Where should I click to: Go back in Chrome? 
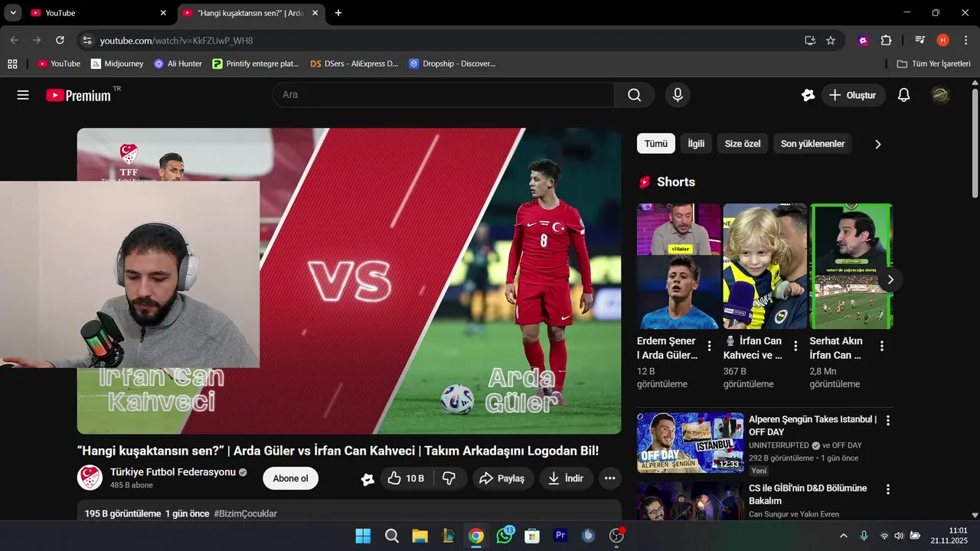[x=14, y=40]
